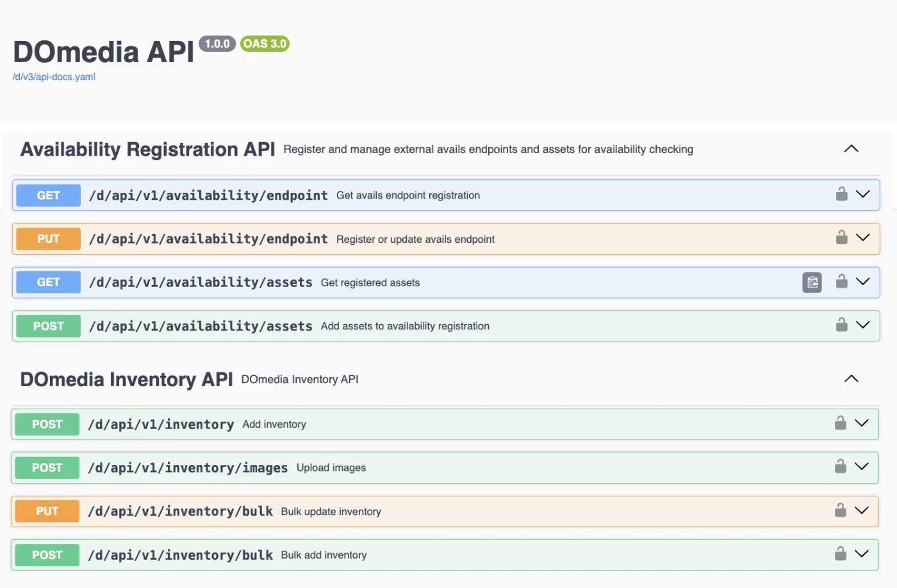This screenshot has width=897, height=588.
Task: Expand PUT availability/endpoint operation chevron
Action: click(x=863, y=238)
